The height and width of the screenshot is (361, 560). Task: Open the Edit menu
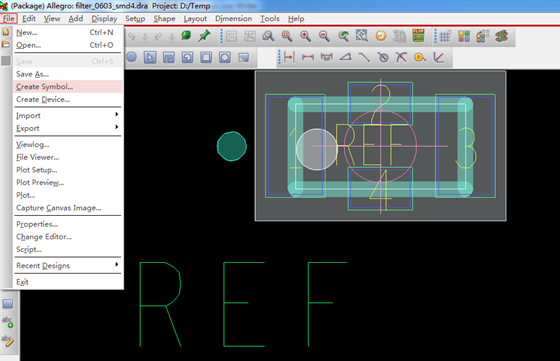(29, 19)
